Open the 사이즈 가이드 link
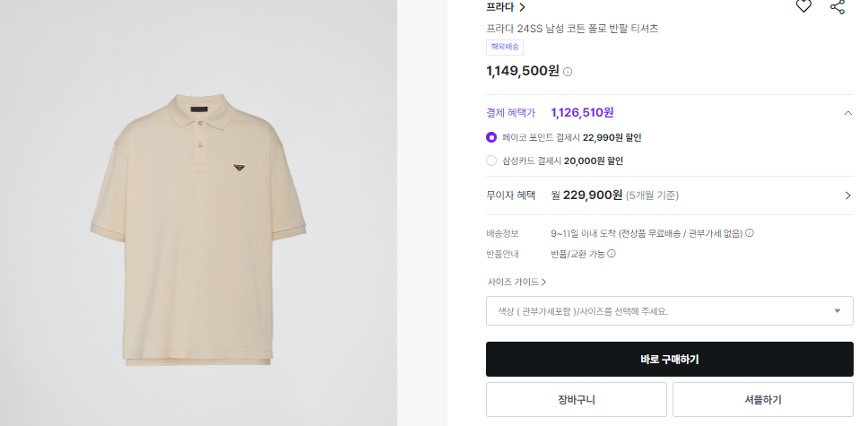 [516, 282]
